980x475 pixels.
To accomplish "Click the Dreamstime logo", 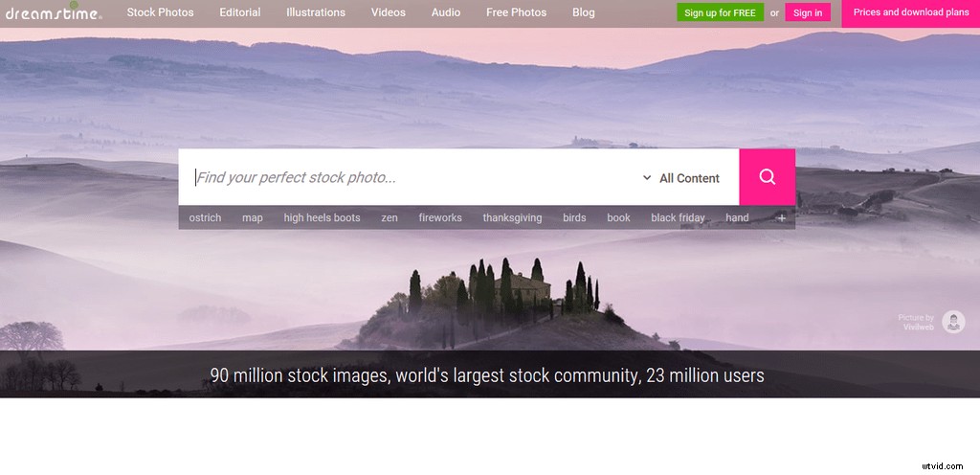I will point(53,11).
